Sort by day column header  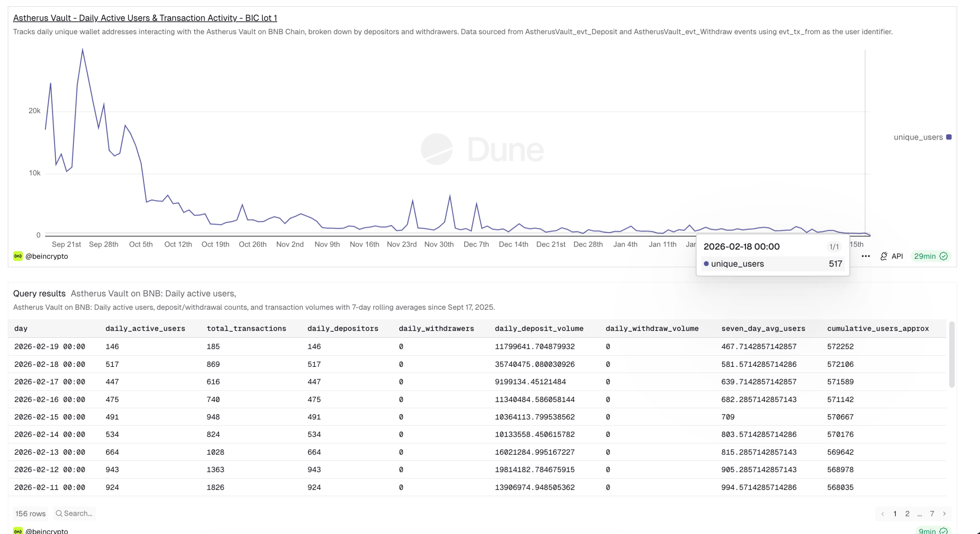[x=21, y=329]
